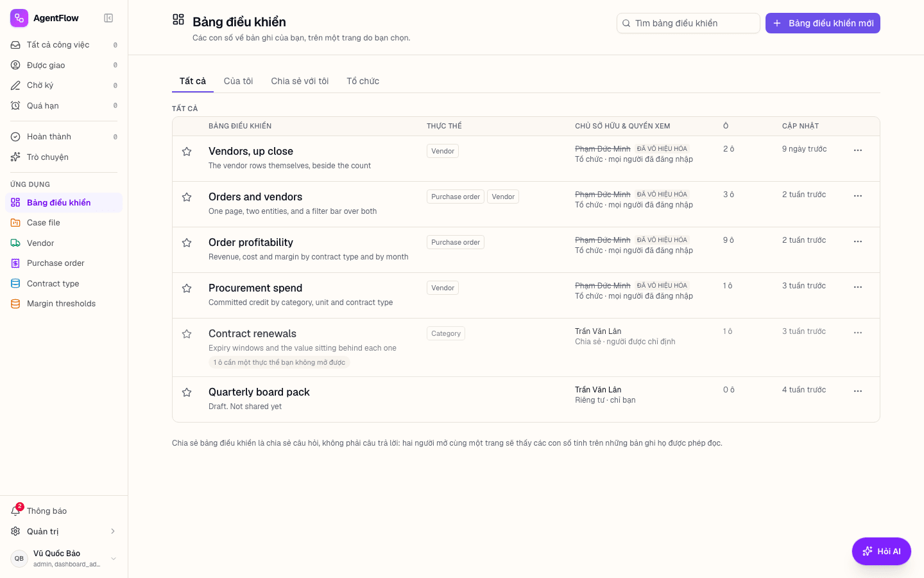Click the Category tag on Contract renewals
Image resolution: width=924 pixels, height=578 pixels.
coord(446,333)
